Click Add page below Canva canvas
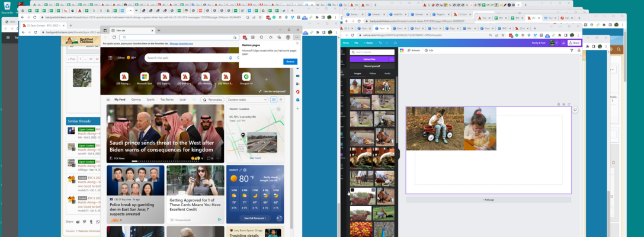Viewport: 644px width, 237px height. tap(488, 200)
